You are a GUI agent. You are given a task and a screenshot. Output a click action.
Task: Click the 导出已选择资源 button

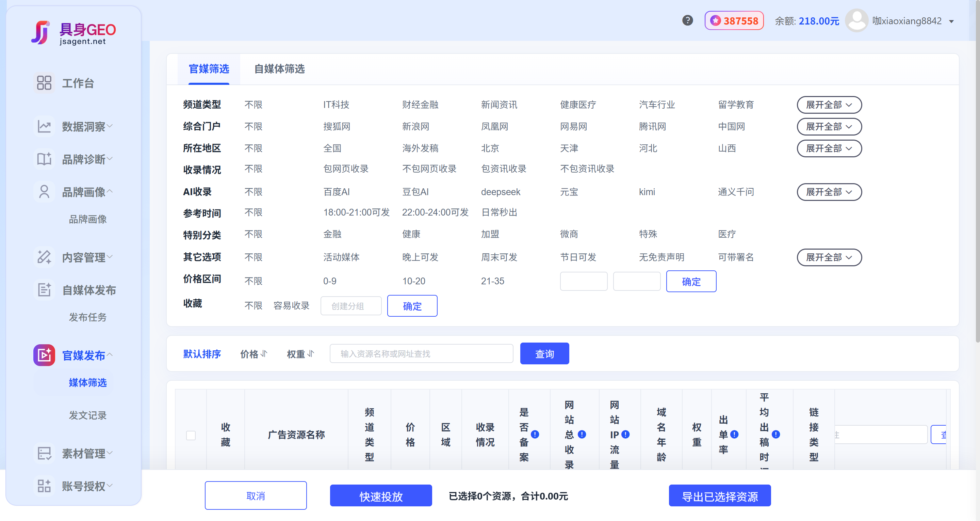coord(720,495)
